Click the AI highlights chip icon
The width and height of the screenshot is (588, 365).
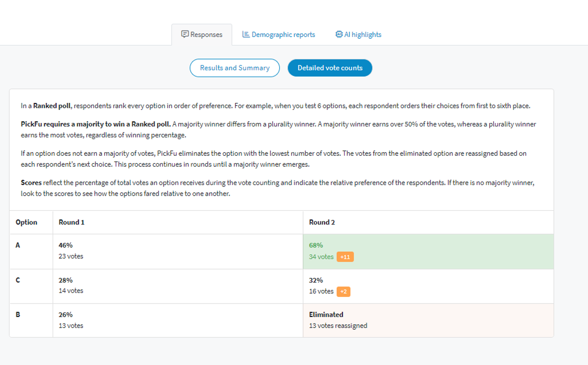(x=339, y=34)
